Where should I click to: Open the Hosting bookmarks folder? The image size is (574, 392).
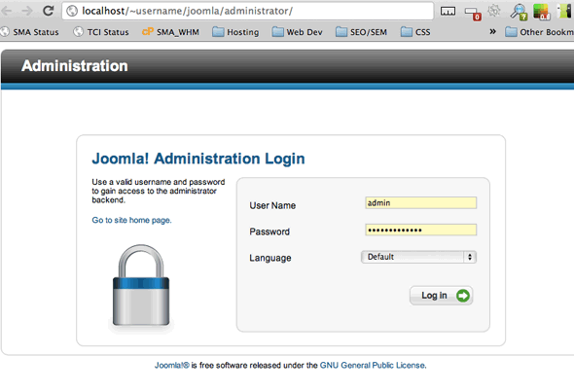(x=235, y=32)
